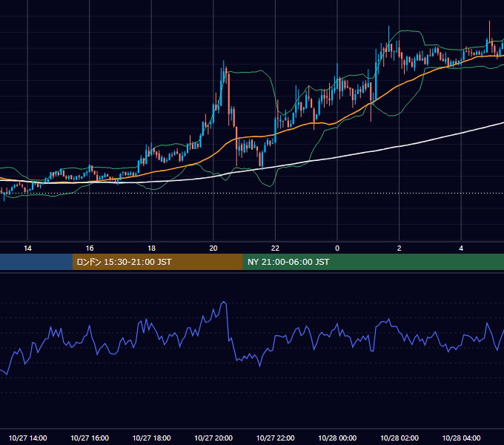Click the ロンドン 15:30-21:00 JST session bar
The height and width of the screenshot is (445, 504).
click(x=157, y=262)
